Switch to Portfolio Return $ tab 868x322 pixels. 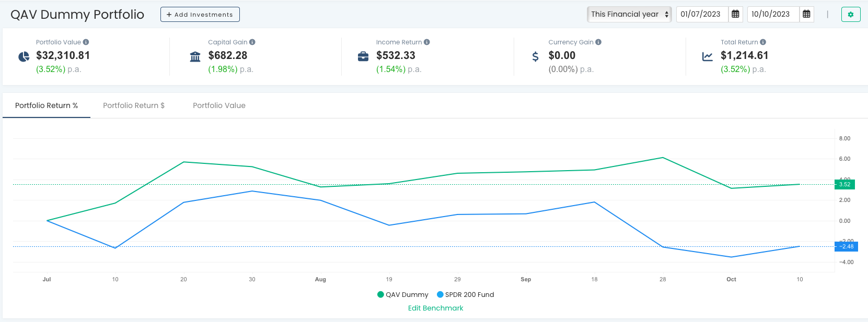134,105
